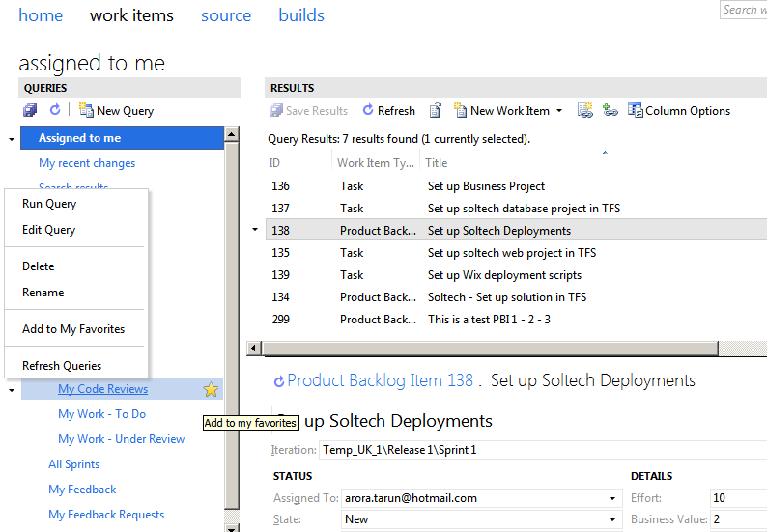Image resolution: width=767 pixels, height=532 pixels.
Task: Open the My Feedback query
Action: point(82,490)
